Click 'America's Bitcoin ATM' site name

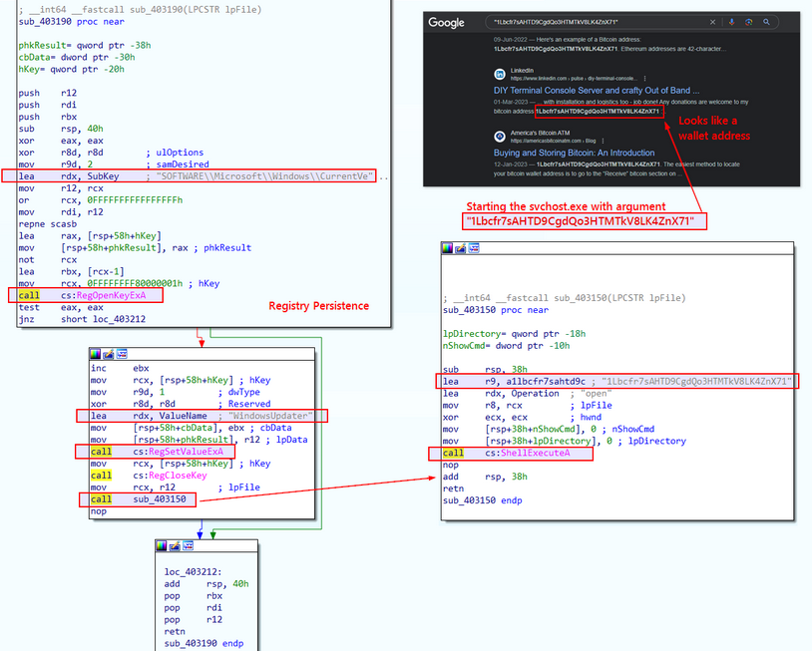click(x=540, y=133)
